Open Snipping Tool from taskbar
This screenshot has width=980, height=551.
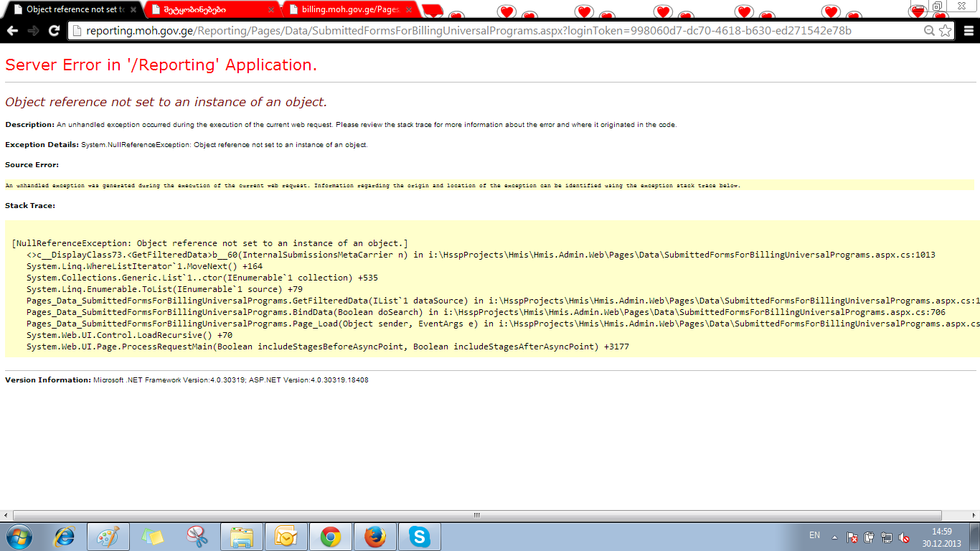click(x=197, y=537)
